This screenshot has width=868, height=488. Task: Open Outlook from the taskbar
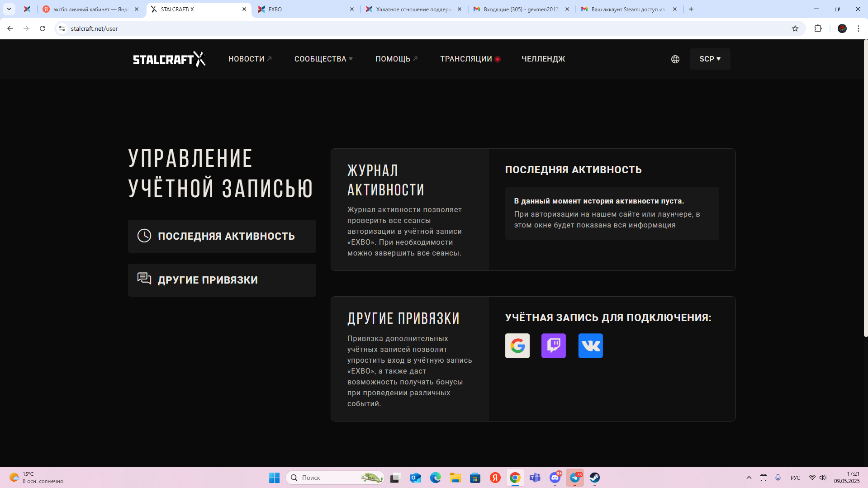click(415, 478)
